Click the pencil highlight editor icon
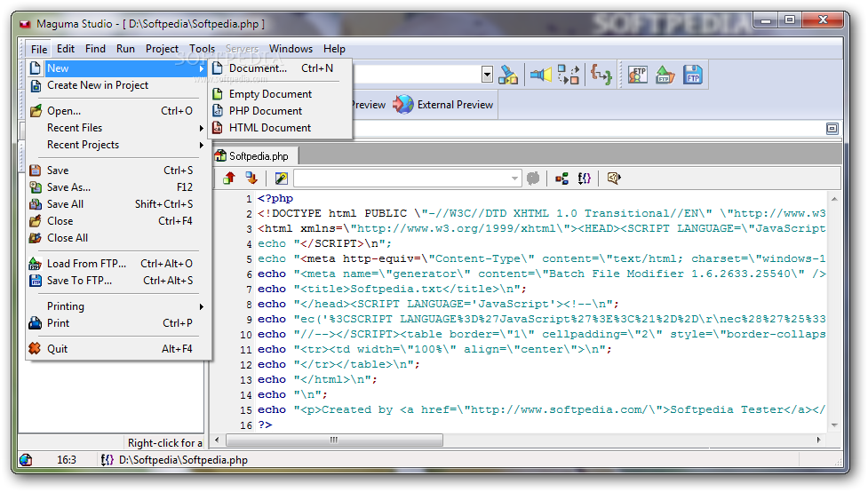The width and height of the screenshot is (868, 492). coord(282,179)
